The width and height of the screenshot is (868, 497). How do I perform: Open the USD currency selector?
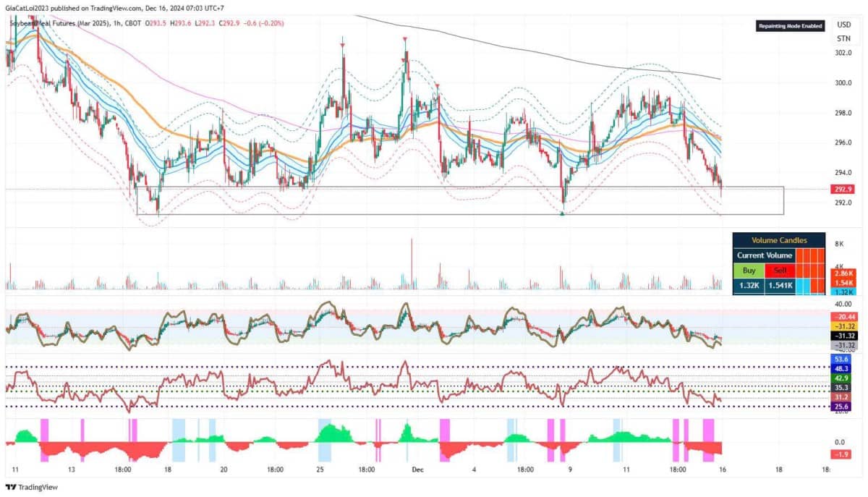pyautogui.click(x=843, y=24)
